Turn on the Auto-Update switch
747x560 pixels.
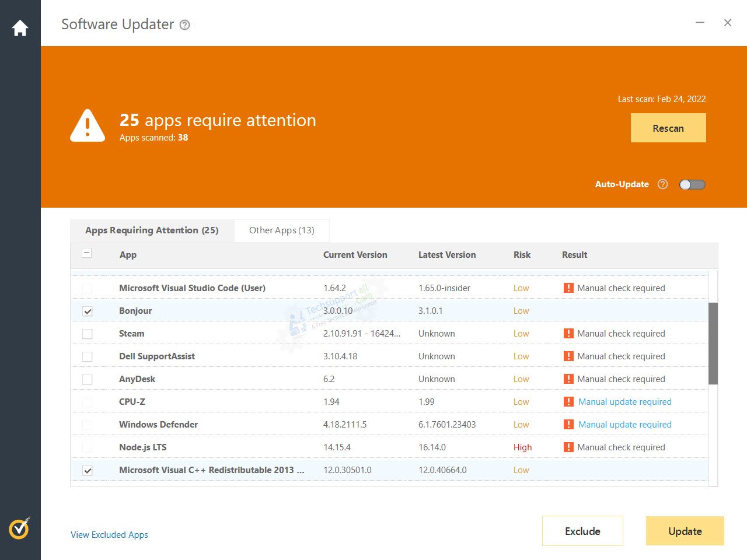pyautogui.click(x=692, y=184)
